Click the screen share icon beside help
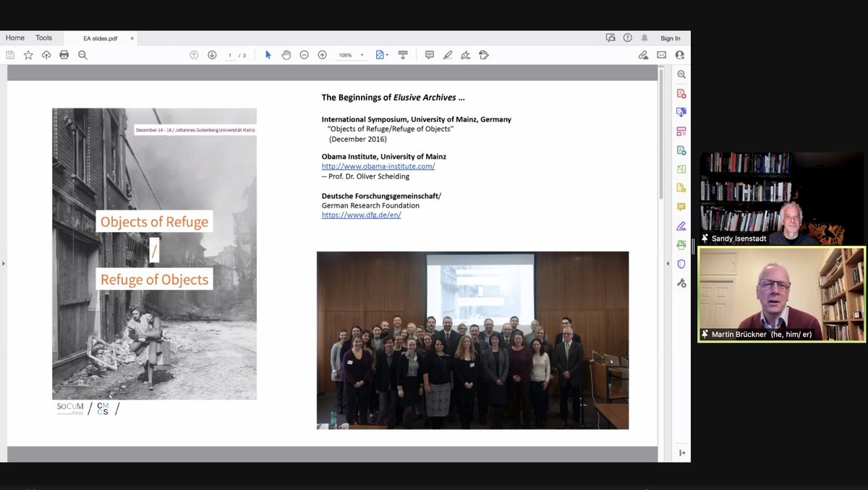The height and width of the screenshot is (490, 868). pos(610,38)
